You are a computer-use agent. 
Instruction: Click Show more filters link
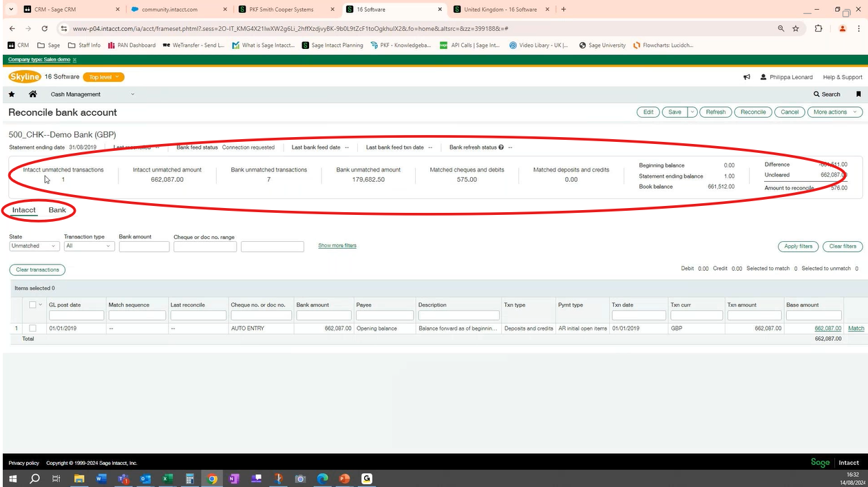[x=337, y=246]
